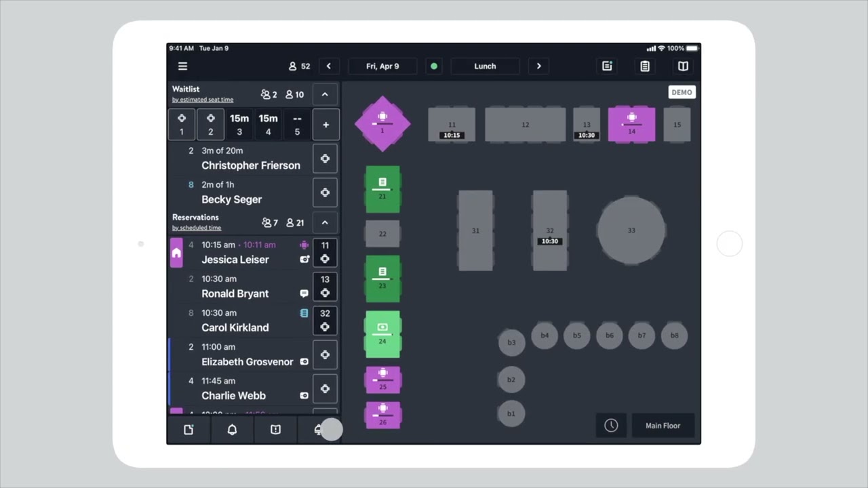Seat Becky Seger using the table icon
The image size is (868, 488).
(x=325, y=192)
